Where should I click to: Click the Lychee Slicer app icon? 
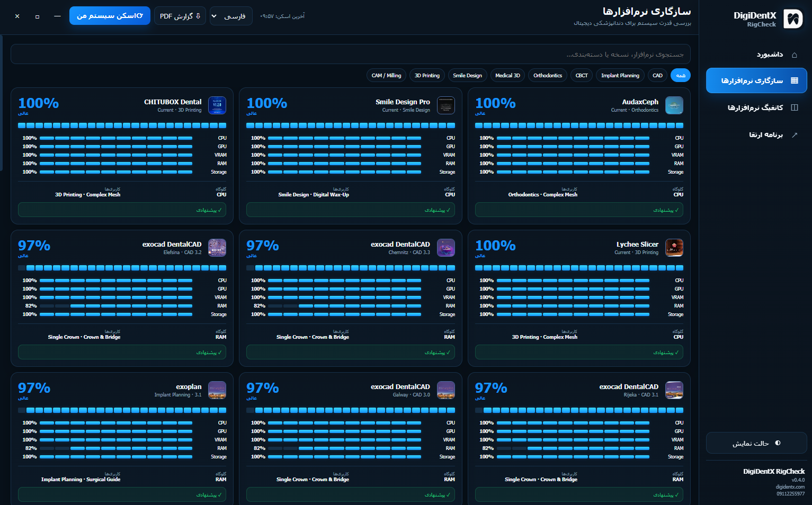[x=674, y=248]
